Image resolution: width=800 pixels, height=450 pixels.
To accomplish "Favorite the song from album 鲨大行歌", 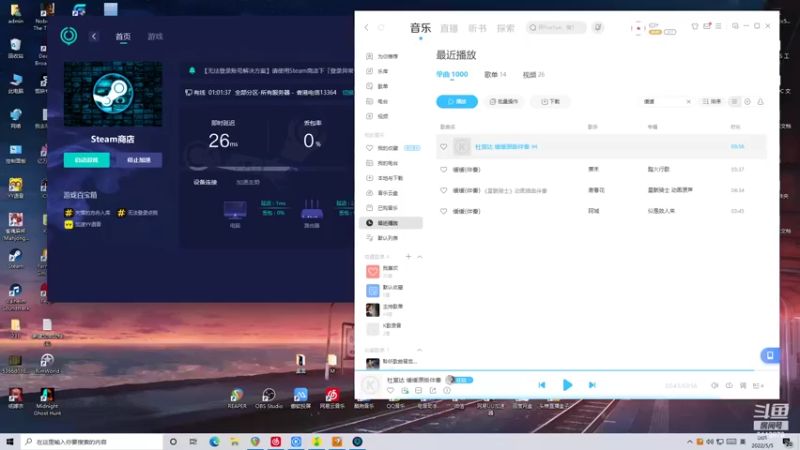I will point(443,169).
